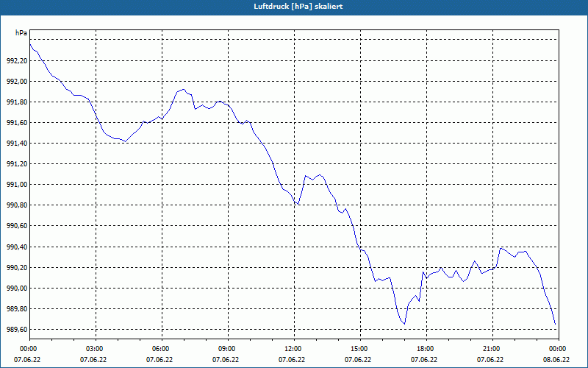Image resolution: width=588 pixels, height=368 pixels.
Task: Select the 991,60 y-axis label
Action: 17,123
